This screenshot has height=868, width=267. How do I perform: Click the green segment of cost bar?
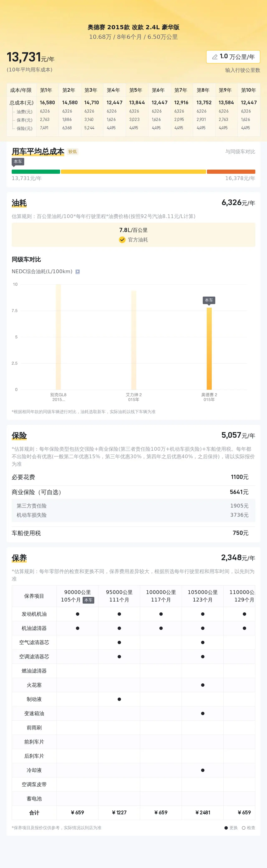36,171
